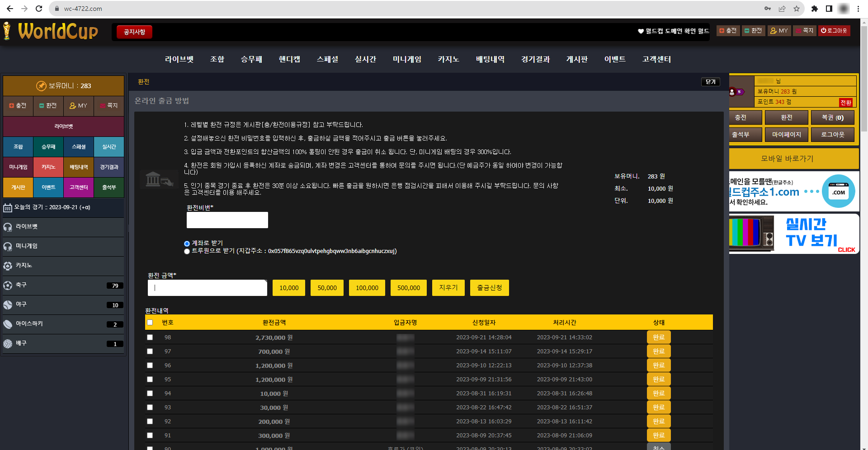The height and width of the screenshot is (450, 868).
Task: Click into the withdrawal password field
Action: coord(227,220)
